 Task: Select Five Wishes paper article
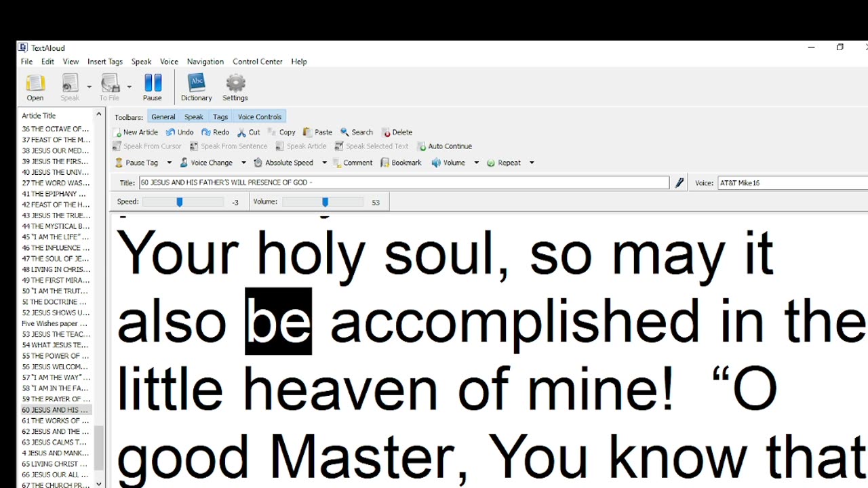point(56,323)
